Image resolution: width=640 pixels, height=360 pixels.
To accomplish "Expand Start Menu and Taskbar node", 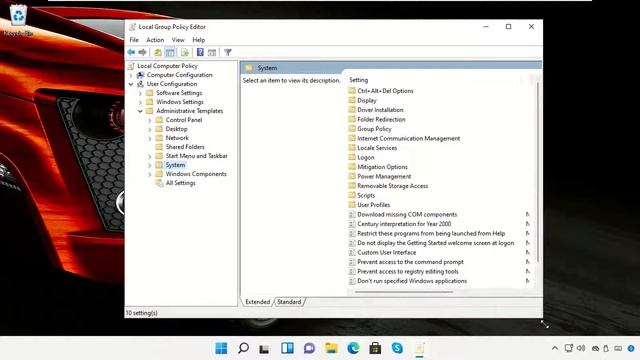I will [x=150, y=156].
